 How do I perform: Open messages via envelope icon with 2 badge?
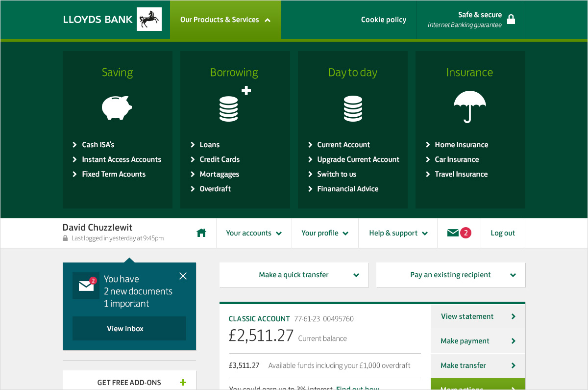459,233
